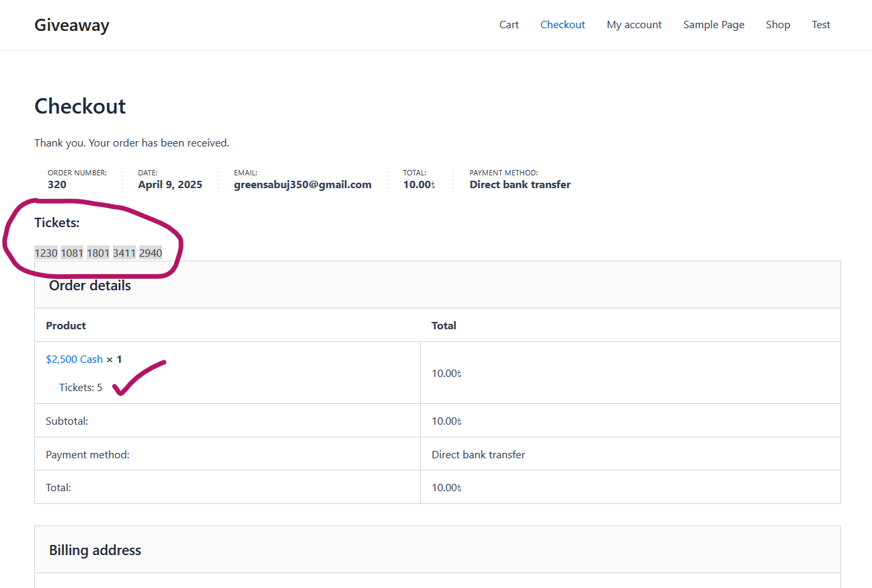Click the order number 320
The image size is (872, 588).
click(x=57, y=185)
